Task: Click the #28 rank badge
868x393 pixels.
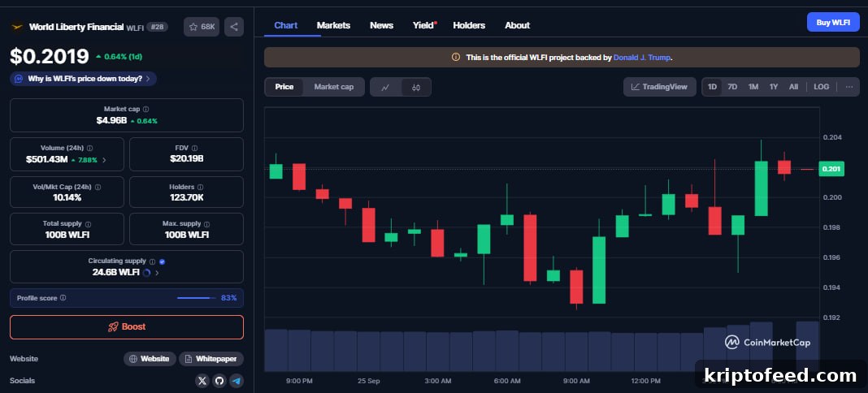Action: [x=157, y=27]
